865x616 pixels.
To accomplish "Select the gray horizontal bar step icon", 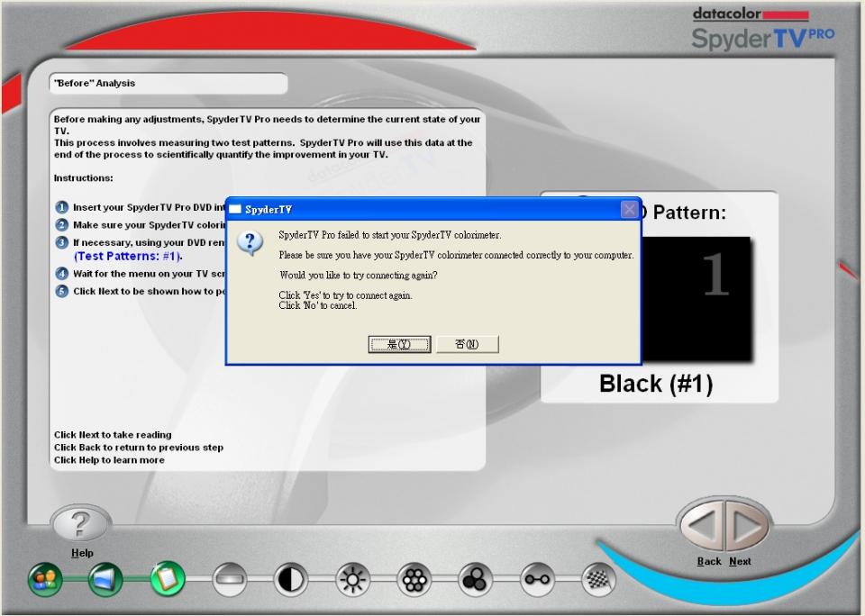I will tap(229, 581).
